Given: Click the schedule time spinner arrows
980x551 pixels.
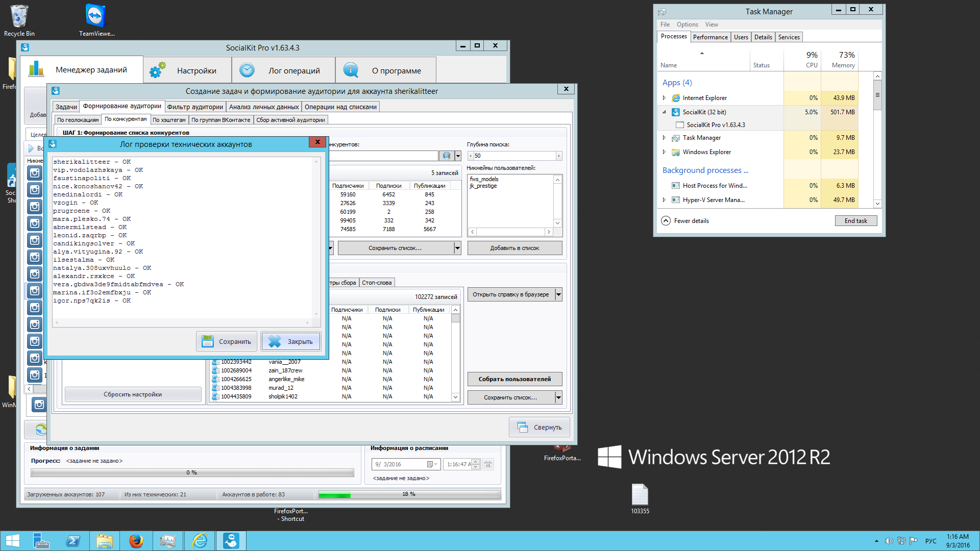Looking at the screenshot, I should click(476, 464).
